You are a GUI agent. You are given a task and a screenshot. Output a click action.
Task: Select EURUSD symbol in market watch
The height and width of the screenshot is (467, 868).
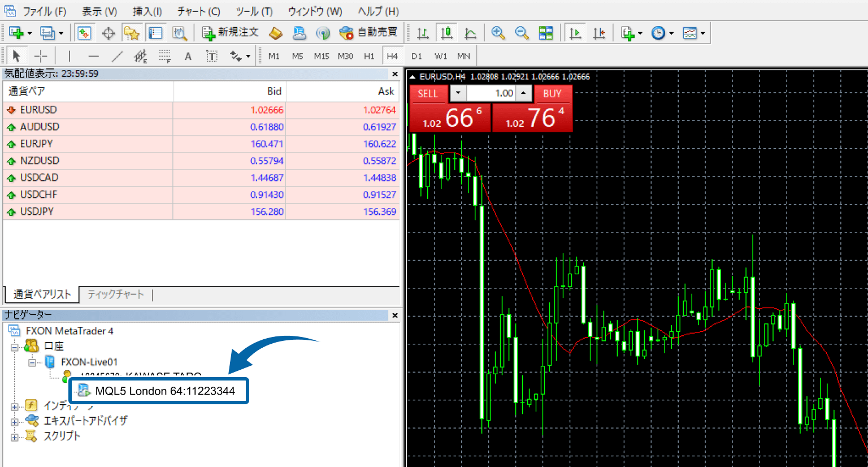pyautogui.click(x=38, y=110)
